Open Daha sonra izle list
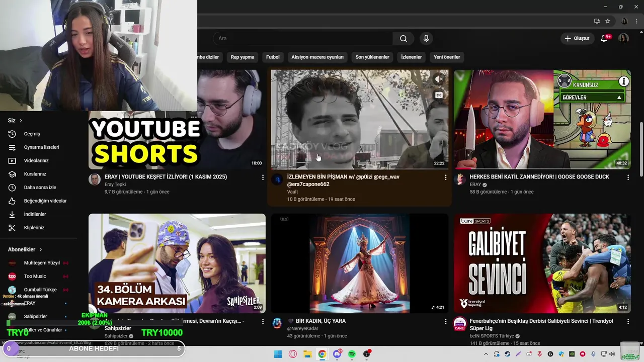 (x=40, y=187)
